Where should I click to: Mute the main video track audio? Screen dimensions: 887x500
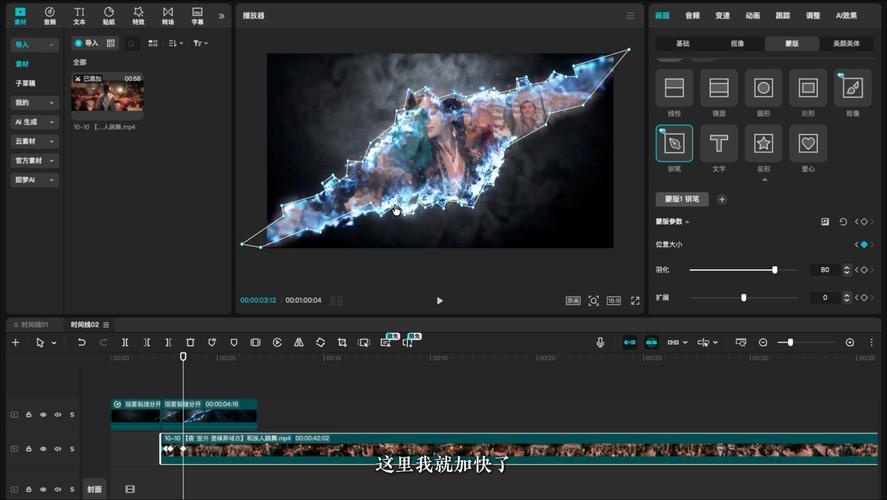point(58,449)
